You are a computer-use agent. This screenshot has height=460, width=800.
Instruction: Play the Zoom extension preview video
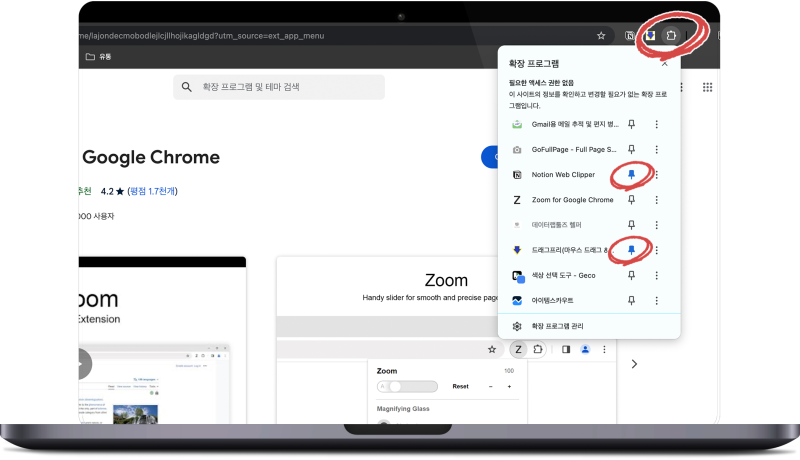(x=84, y=364)
